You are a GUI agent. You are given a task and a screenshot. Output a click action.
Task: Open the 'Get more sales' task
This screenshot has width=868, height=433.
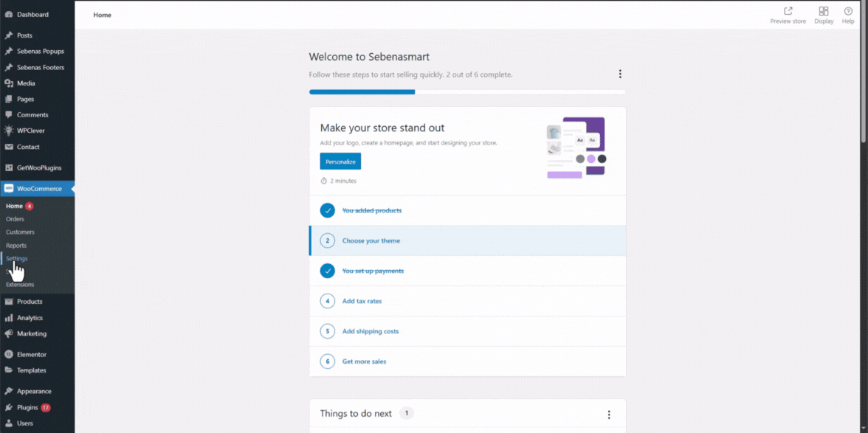click(468, 361)
